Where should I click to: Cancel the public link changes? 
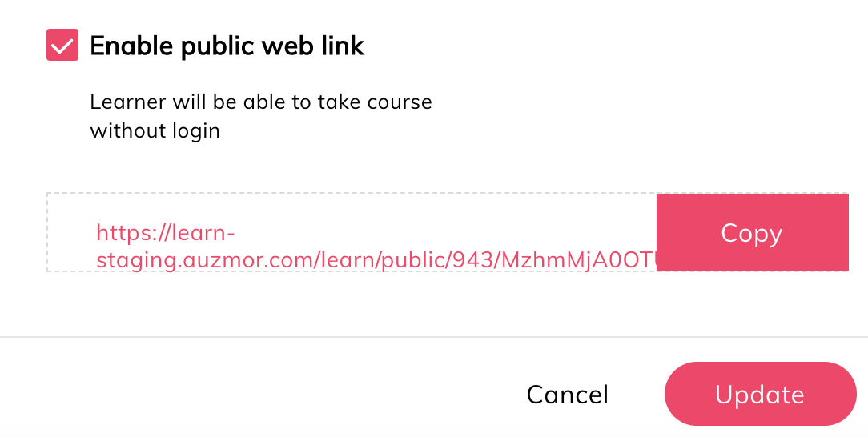tap(568, 395)
